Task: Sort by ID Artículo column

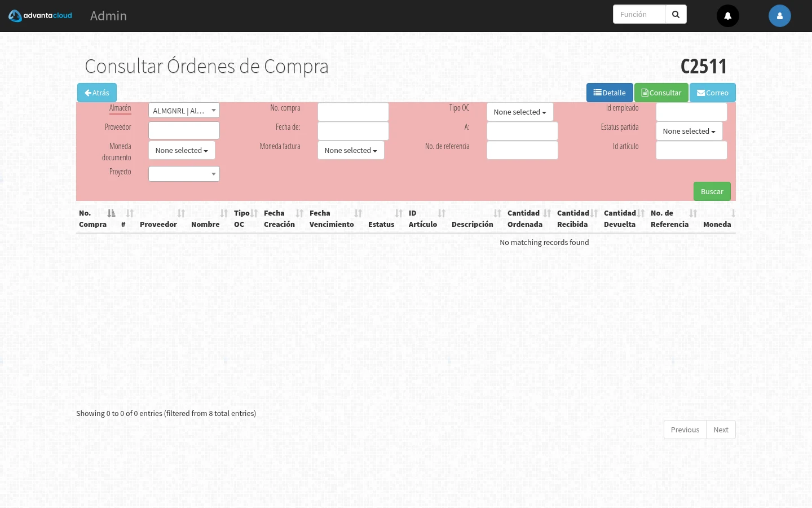Action: (427, 218)
